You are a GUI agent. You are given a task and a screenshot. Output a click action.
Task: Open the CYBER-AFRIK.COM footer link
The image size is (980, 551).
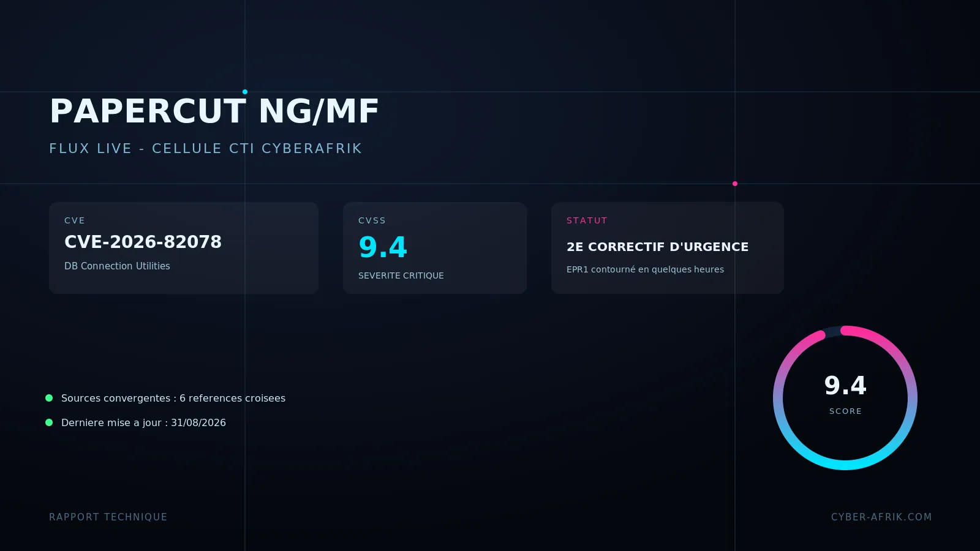tap(881, 517)
